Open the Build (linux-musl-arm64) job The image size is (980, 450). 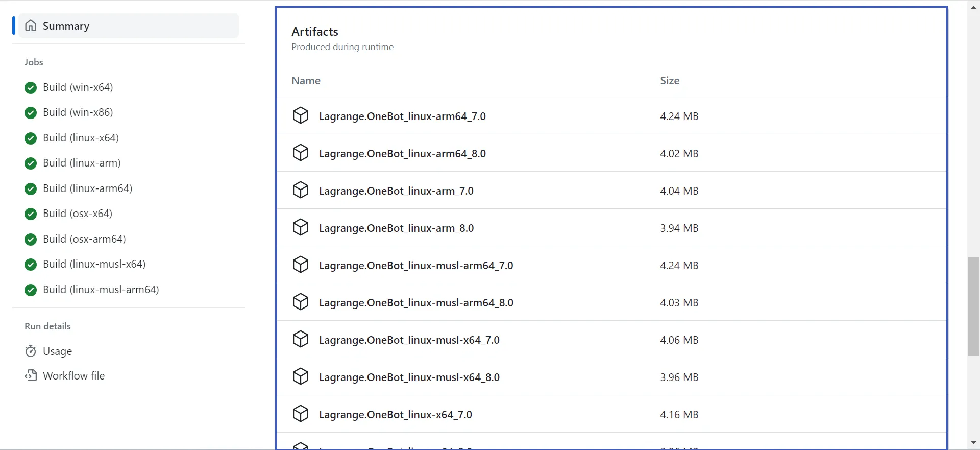pos(101,290)
